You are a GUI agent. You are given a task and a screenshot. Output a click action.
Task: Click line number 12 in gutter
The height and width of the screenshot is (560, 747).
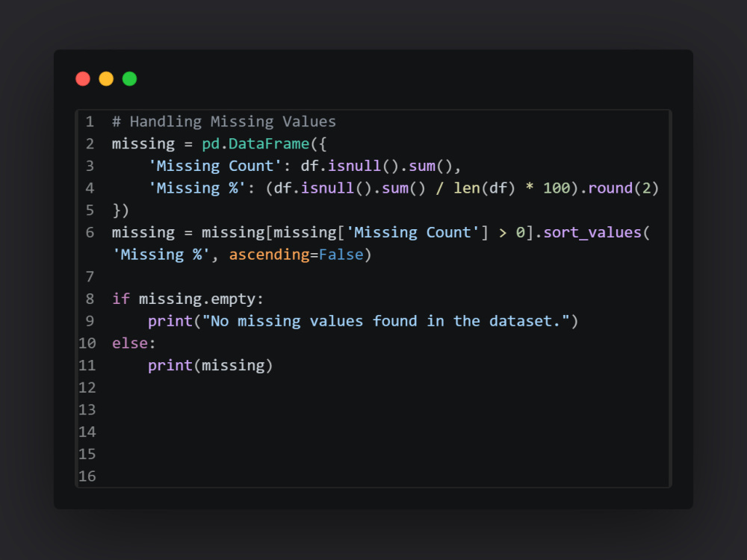click(87, 388)
